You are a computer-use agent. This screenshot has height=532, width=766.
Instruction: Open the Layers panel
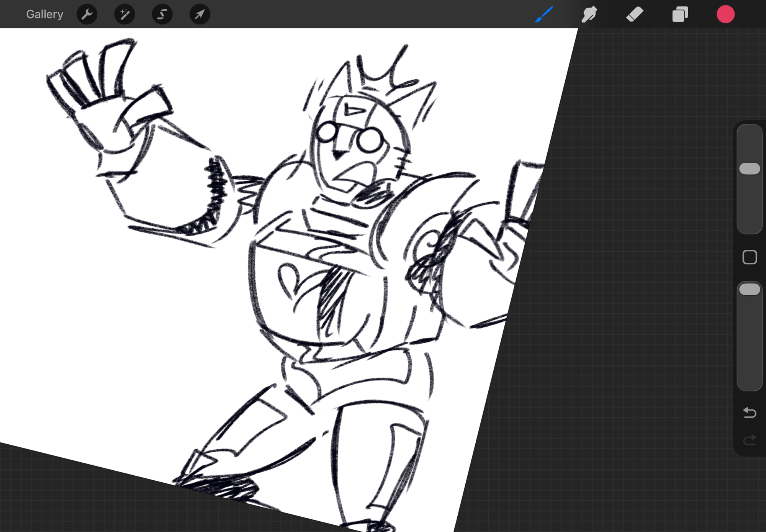tap(680, 15)
